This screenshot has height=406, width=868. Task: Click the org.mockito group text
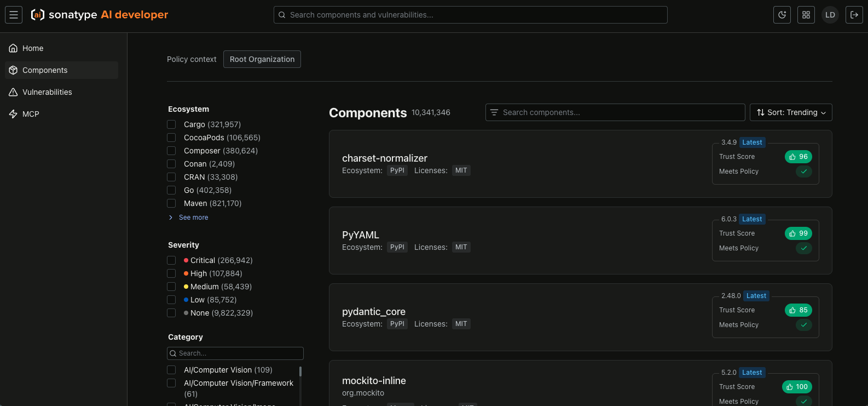(363, 393)
